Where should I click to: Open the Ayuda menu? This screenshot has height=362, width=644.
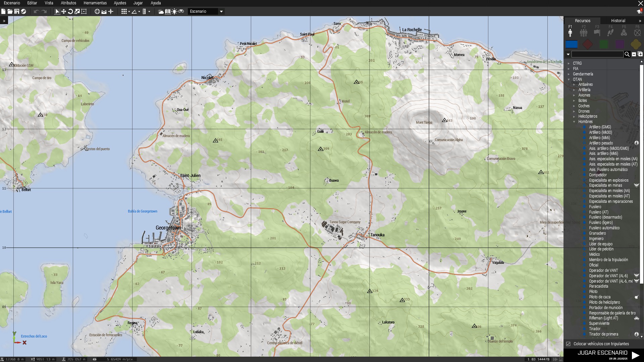(x=156, y=3)
